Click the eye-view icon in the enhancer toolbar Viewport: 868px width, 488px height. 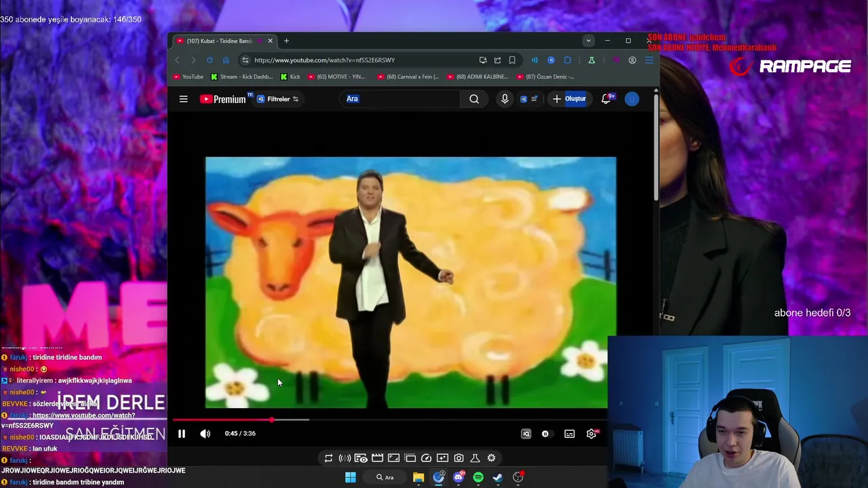click(361, 458)
